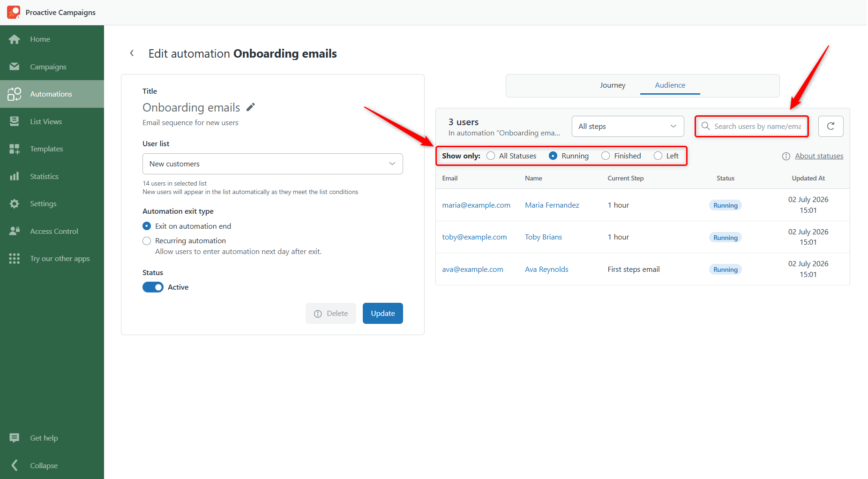Click the Current Step column header
Screen dimensions: 868x479
click(625, 179)
